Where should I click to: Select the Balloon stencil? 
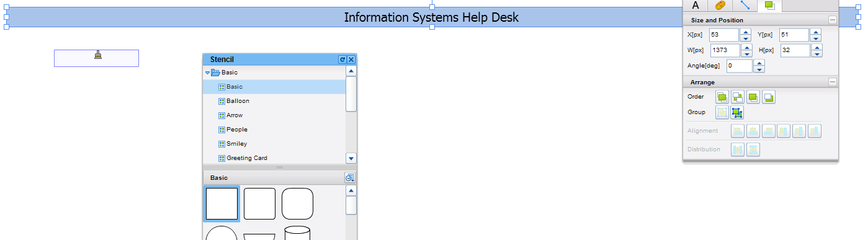click(274, 100)
